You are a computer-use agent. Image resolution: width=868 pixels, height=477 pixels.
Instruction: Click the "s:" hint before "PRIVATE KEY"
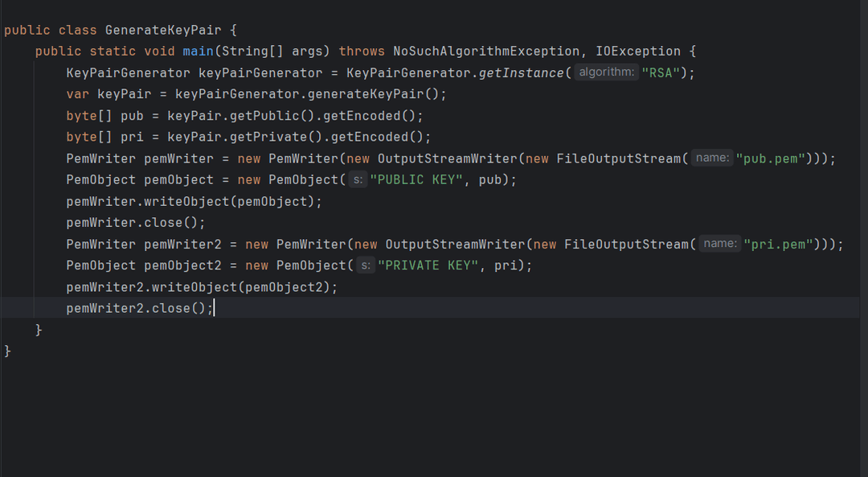click(x=365, y=265)
